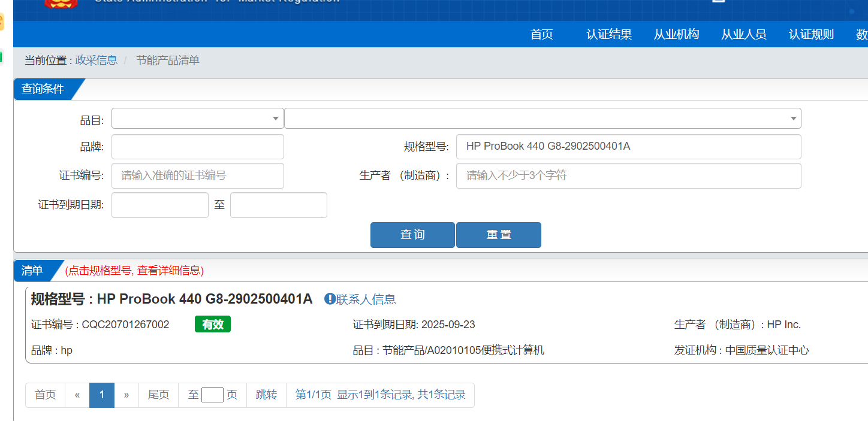This screenshot has width=868, height=421.
Task: Open the 认证规则 navigation item
Action: 812,34
